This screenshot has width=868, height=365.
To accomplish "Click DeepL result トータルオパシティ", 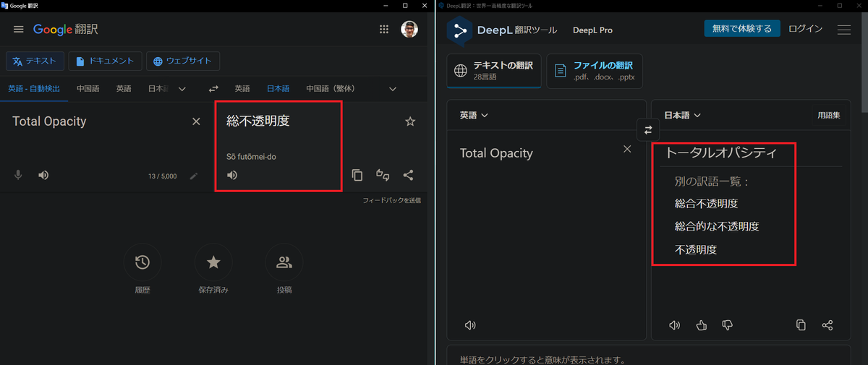I will coord(720,153).
